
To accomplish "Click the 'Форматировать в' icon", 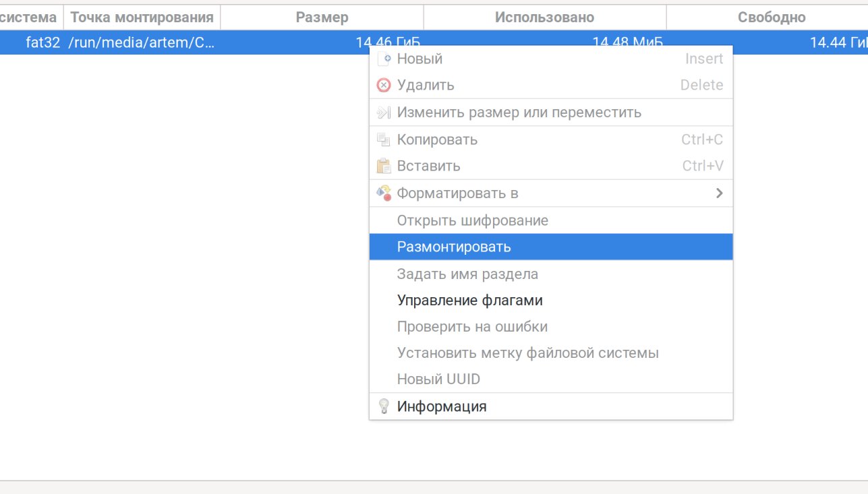I will pos(384,193).
